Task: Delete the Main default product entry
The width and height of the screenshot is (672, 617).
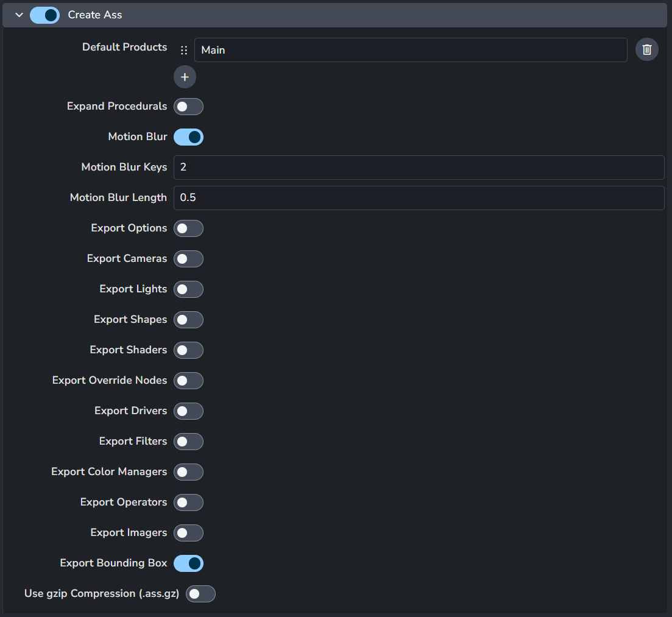Action: point(647,50)
